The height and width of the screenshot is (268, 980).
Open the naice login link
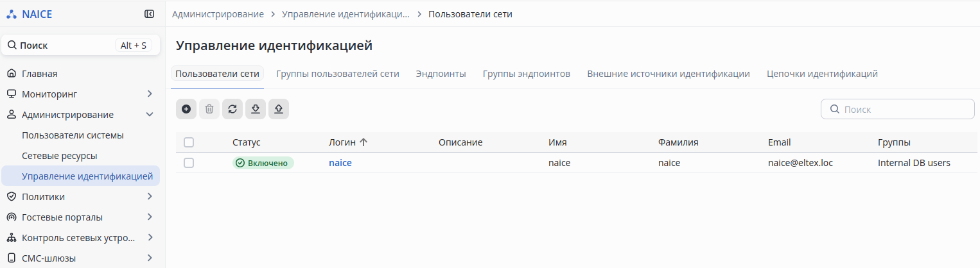click(x=340, y=163)
